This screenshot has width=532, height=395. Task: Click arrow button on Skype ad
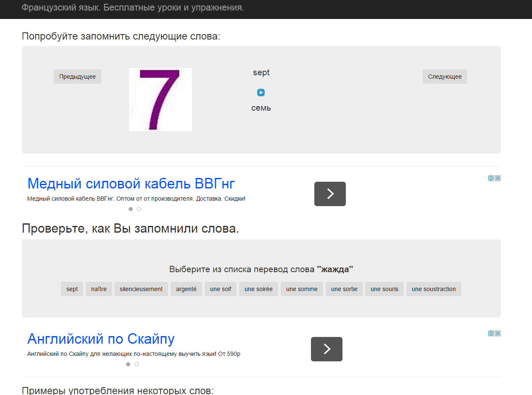(327, 349)
